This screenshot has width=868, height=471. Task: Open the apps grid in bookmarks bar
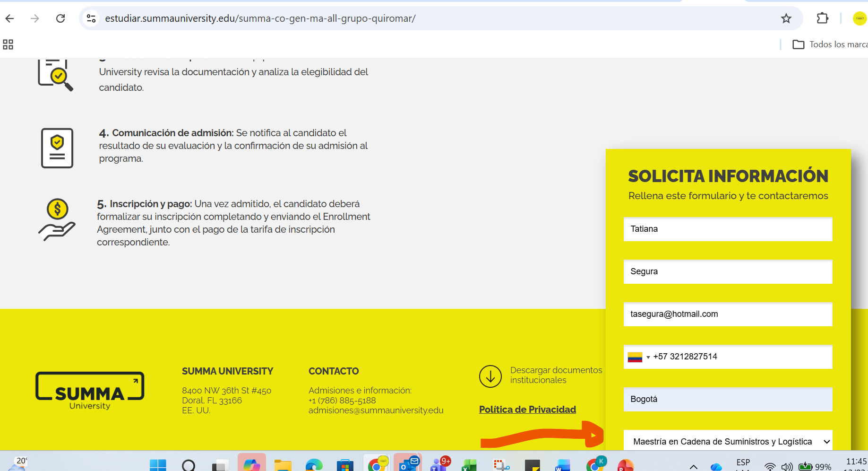tap(8, 44)
